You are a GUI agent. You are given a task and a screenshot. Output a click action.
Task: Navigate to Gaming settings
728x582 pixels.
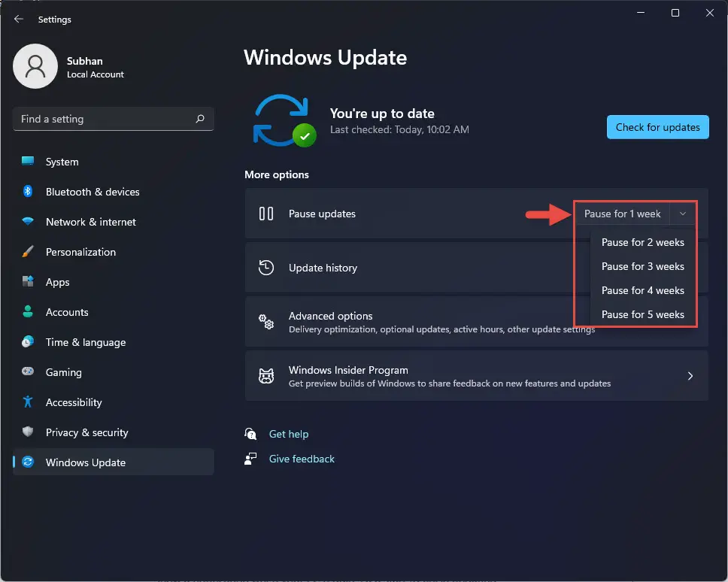(114, 371)
